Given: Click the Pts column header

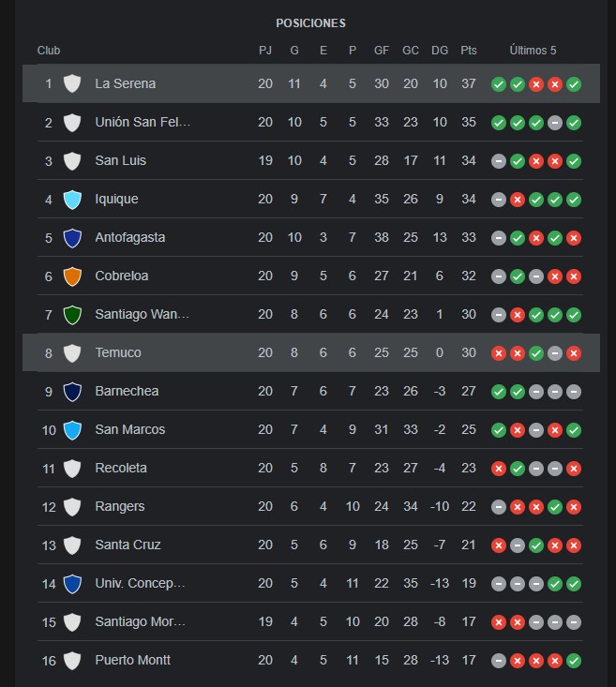Looking at the screenshot, I should pos(468,51).
